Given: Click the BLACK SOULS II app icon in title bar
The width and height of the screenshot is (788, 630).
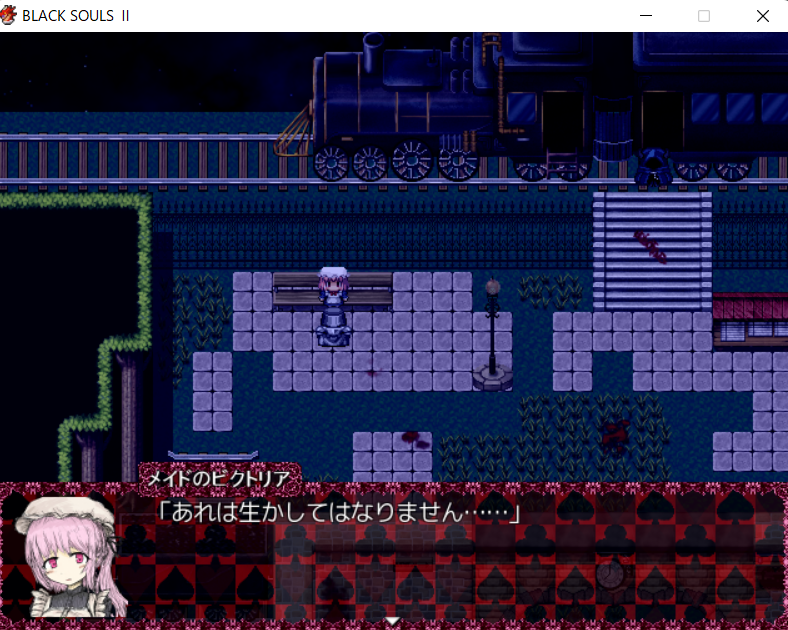Looking at the screenshot, I should tap(8, 16).
